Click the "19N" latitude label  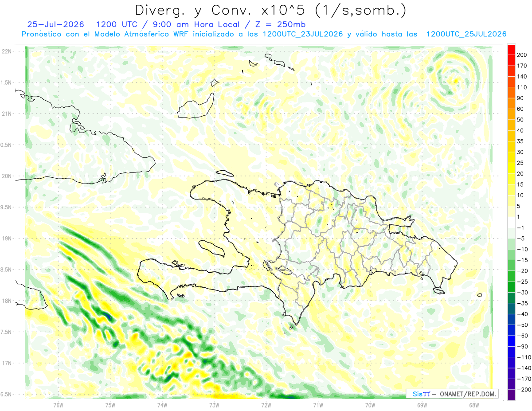[x=7, y=238]
